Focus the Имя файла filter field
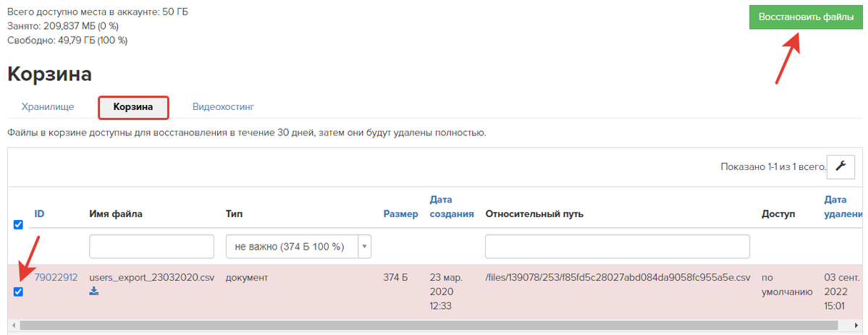Viewport: 868px width, 335px height. coord(152,247)
